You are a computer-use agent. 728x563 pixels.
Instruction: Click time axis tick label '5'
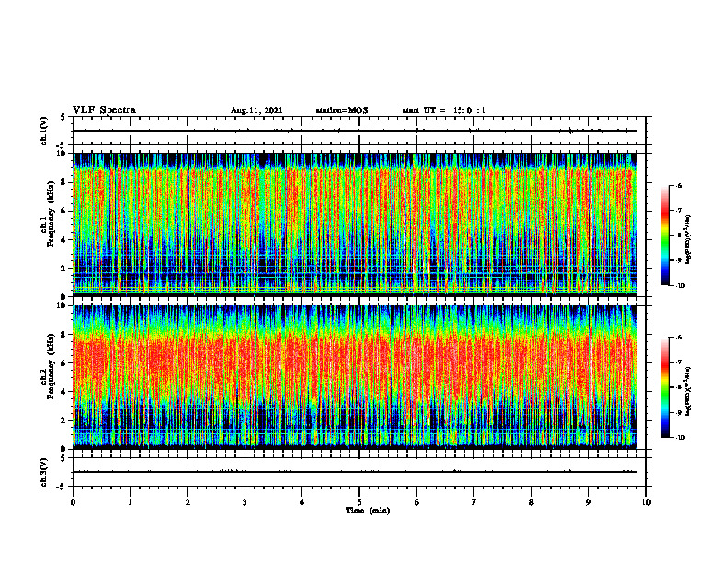click(359, 502)
